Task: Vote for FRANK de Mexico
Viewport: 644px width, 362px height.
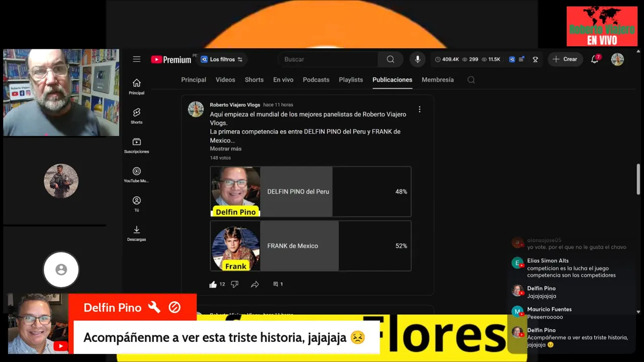Action: 310,246
